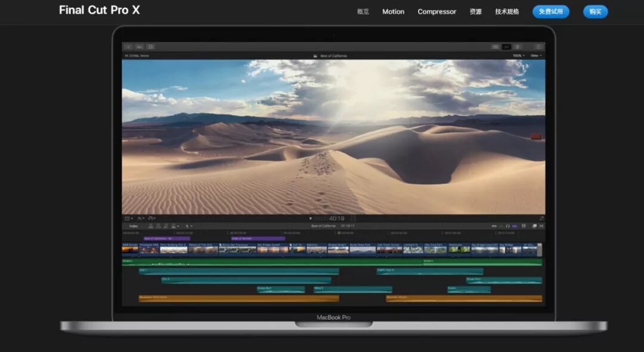Screen dimensions: 644x352
Task: Open the transform tools dropdown below viewer
Action: coord(128,218)
